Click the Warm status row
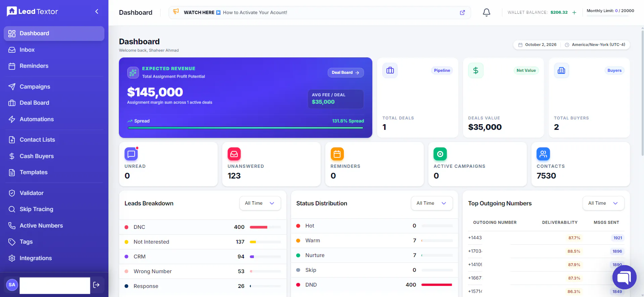644x297 pixels. pyautogui.click(x=374, y=241)
